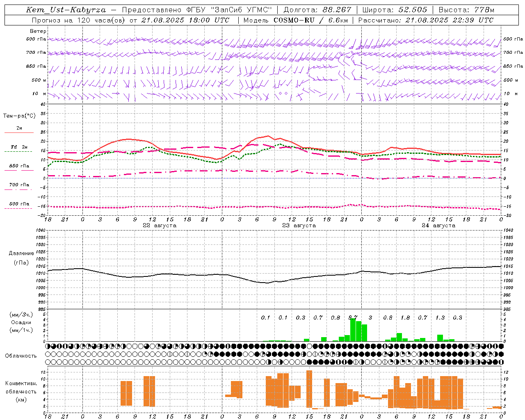Click the Осадки precipitation label

tap(21, 323)
